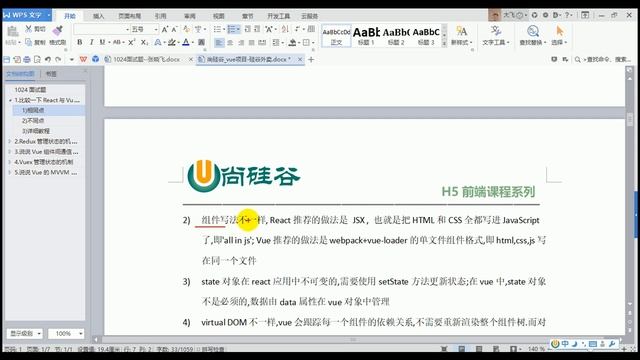Justify the paragraph text

click(251, 42)
